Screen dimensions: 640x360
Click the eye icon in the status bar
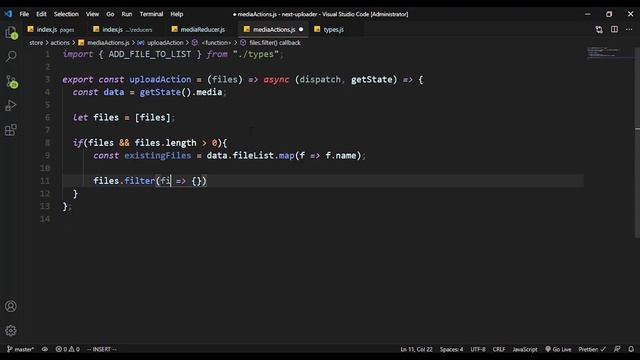45,349
